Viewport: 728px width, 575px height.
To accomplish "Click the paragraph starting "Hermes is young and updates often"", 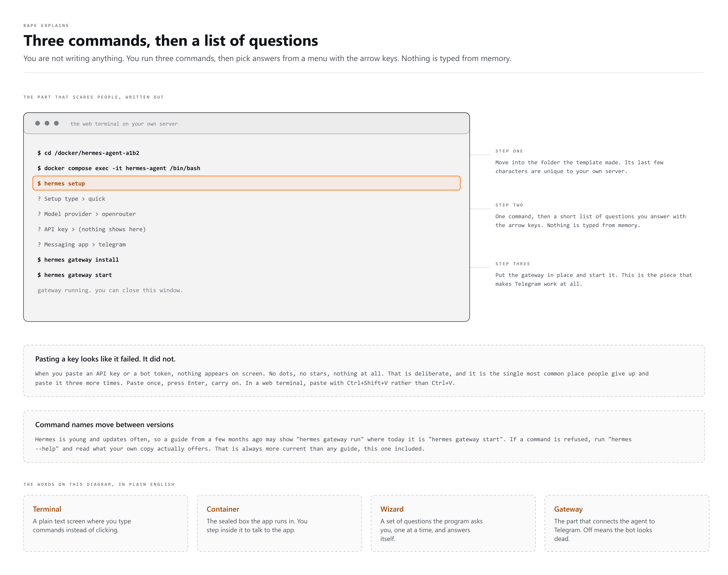I will pos(333,444).
